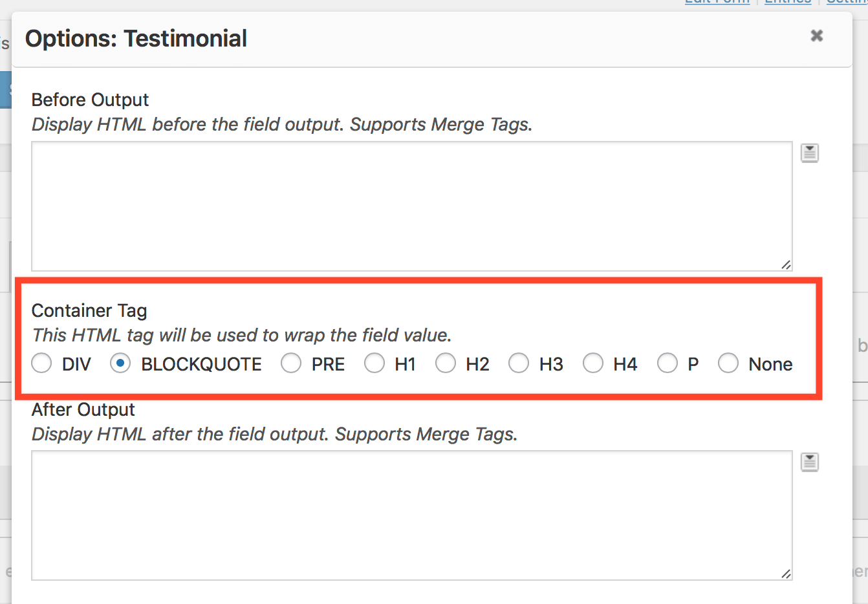Image resolution: width=868 pixels, height=604 pixels.
Task: Set the container tag to H2
Action: click(446, 363)
